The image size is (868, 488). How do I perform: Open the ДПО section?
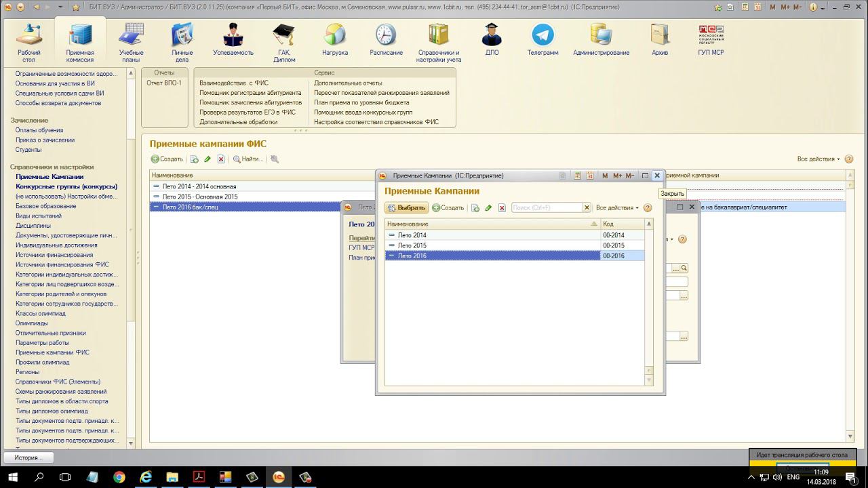click(492, 39)
